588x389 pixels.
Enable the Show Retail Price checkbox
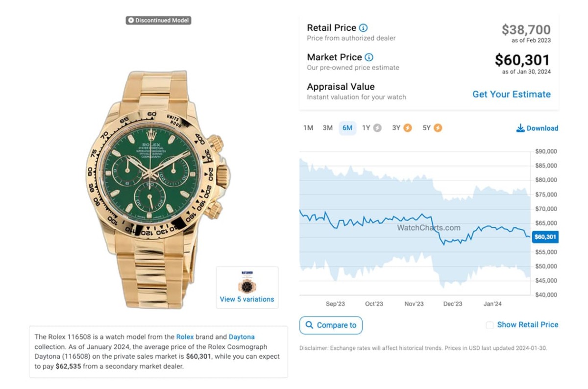coord(490,325)
